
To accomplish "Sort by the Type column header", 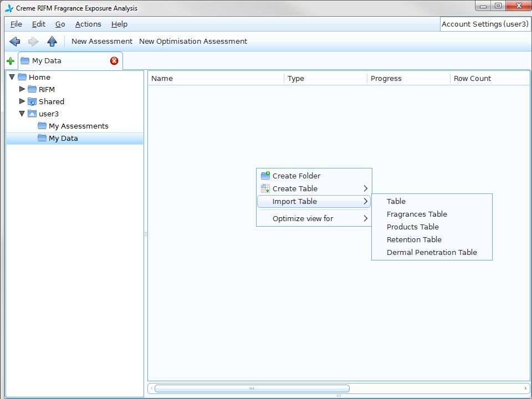I will coord(326,78).
